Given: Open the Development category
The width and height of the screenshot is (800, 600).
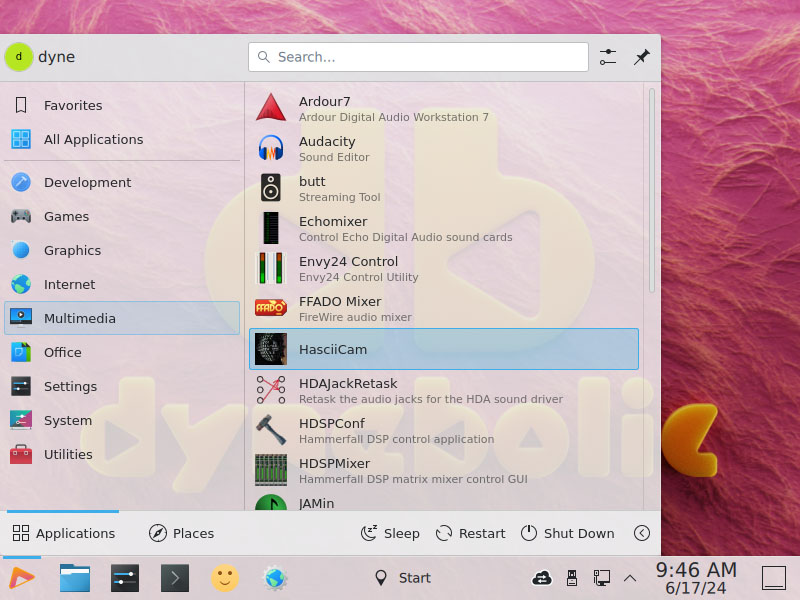Looking at the screenshot, I should [x=122, y=182].
